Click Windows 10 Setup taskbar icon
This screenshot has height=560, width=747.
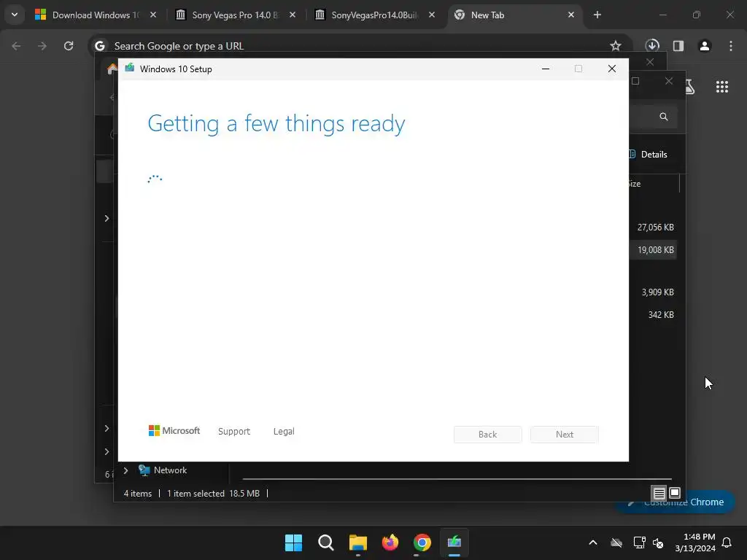pos(454,542)
